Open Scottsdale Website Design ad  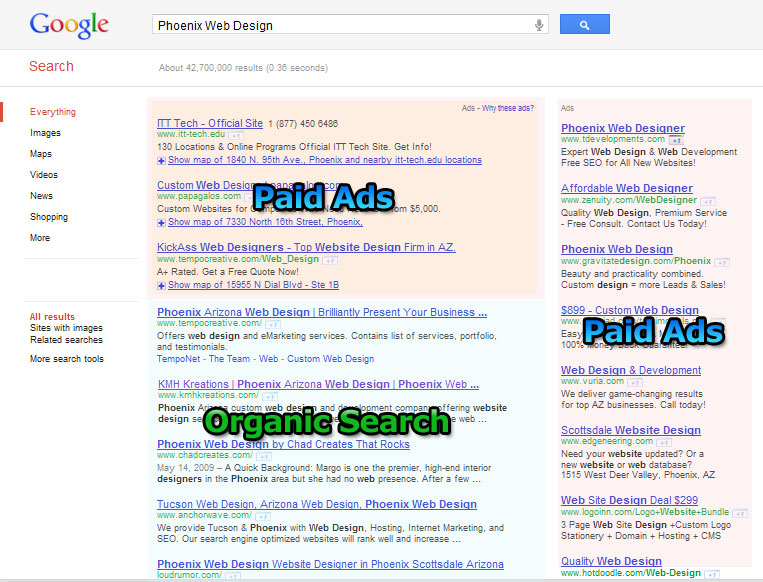click(x=631, y=430)
